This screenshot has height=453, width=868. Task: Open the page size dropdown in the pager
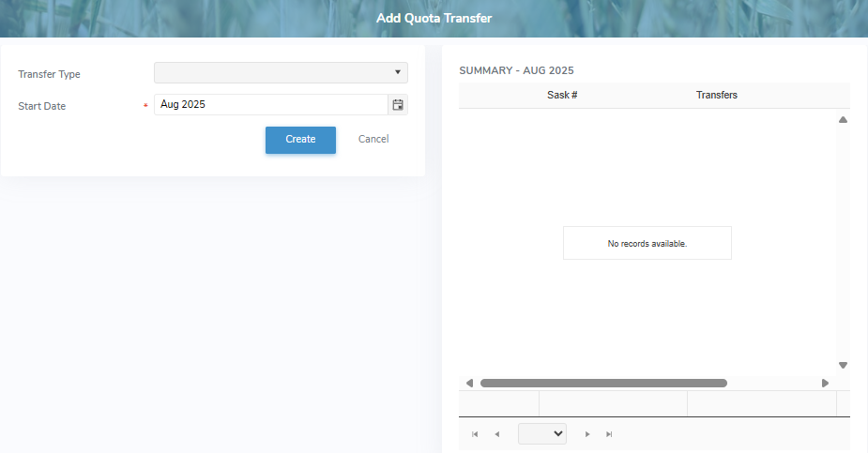click(542, 433)
